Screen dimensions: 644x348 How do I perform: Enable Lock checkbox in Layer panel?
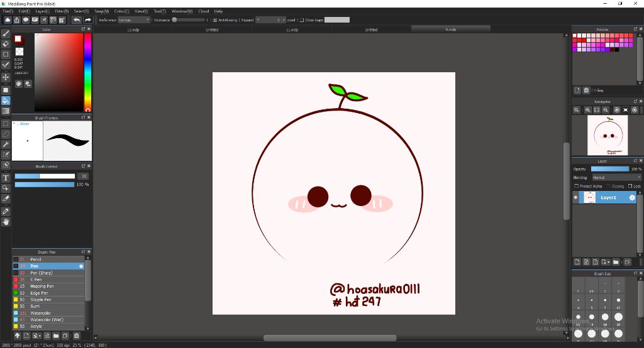(x=630, y=186)
